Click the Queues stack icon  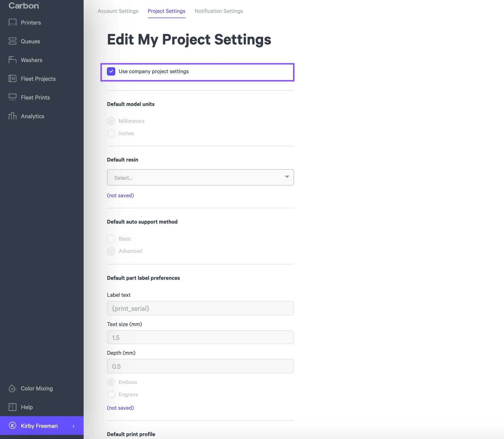pos(13,41)
